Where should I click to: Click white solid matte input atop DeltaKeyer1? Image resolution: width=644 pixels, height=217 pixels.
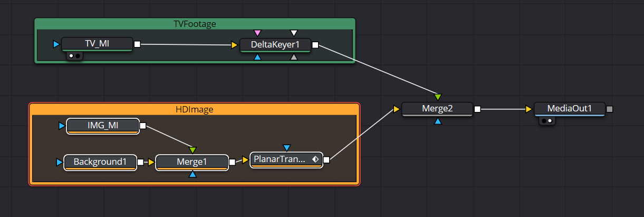(x=294, y=33)
